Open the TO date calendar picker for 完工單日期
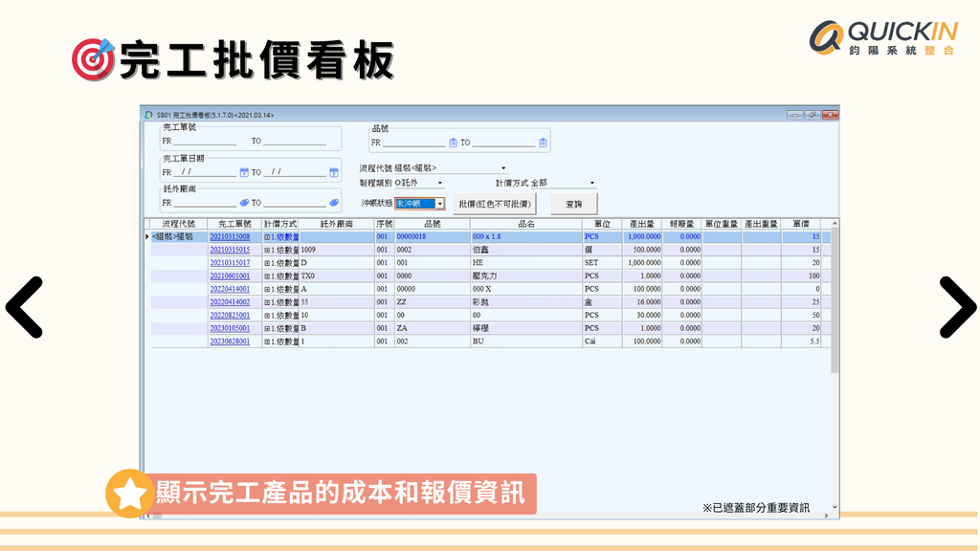Image resolution: width=980 pixels, height=551 pixels. pyautogui.click(x=332, y=171)
